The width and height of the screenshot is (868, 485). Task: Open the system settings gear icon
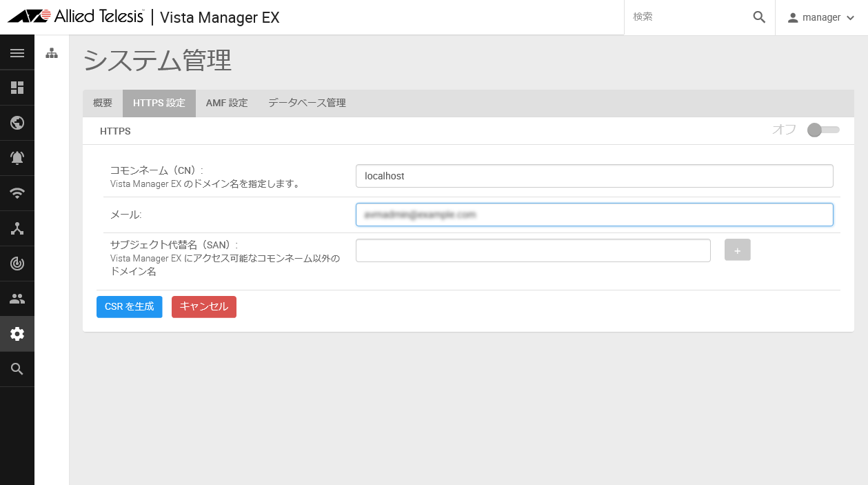tap(17, 334)
